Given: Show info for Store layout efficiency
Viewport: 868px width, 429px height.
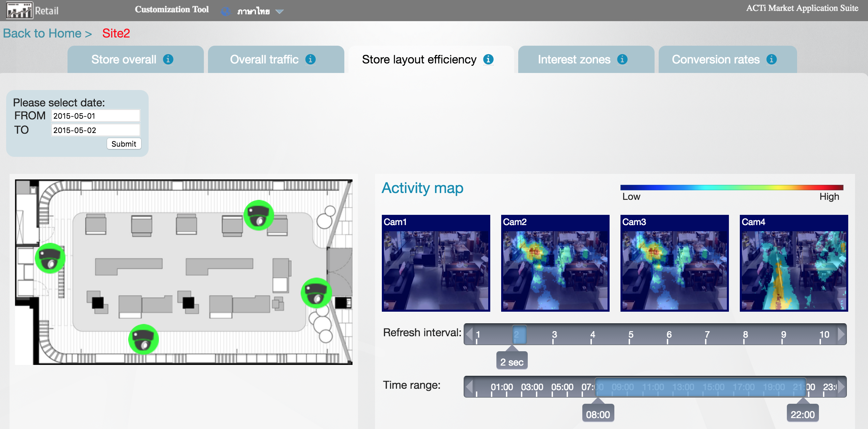Looking at the screenshot, I should [x=488, y=59].
